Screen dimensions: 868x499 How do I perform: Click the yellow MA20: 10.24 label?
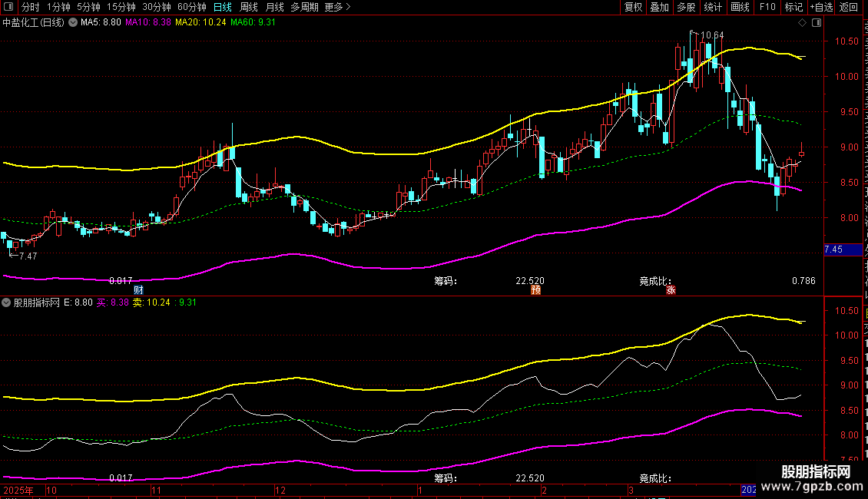coord(200,23)
